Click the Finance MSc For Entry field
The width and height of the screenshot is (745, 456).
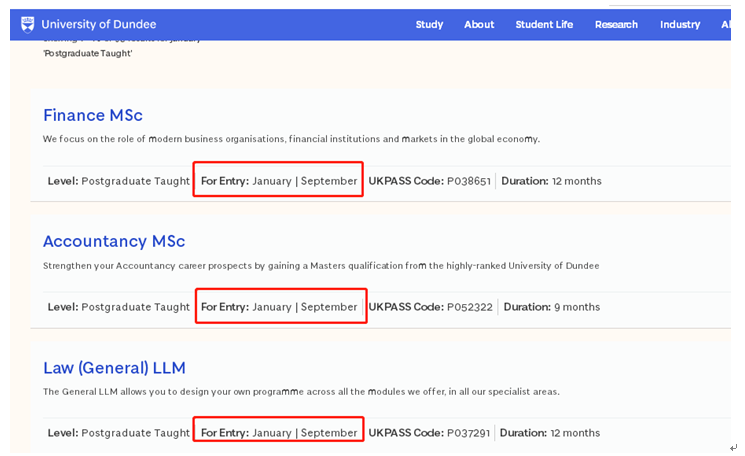(x=278, y=181)
